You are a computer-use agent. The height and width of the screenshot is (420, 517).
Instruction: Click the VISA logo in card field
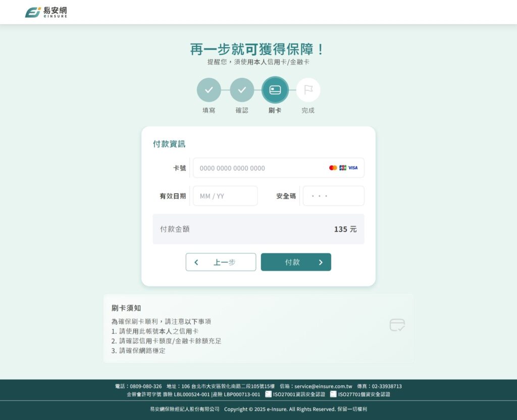pyautogui.click(x=353, y=168)
